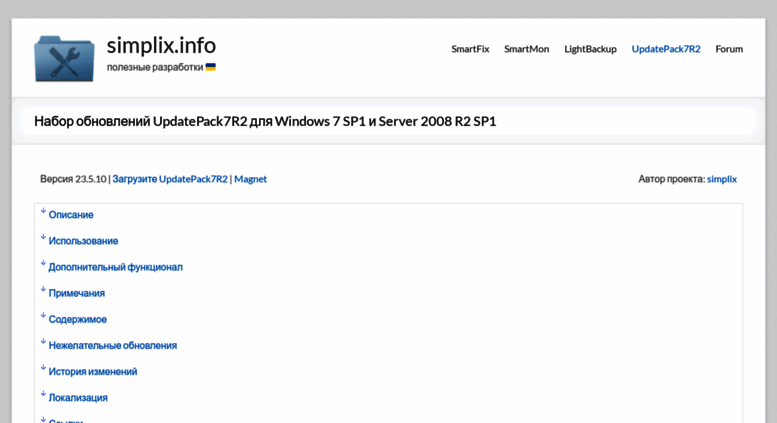Click the Загрузите UpdatePack7R2 download link
The width and height of the screenshot is (777, 423).
pyautogui.click(x=170, y=179)
